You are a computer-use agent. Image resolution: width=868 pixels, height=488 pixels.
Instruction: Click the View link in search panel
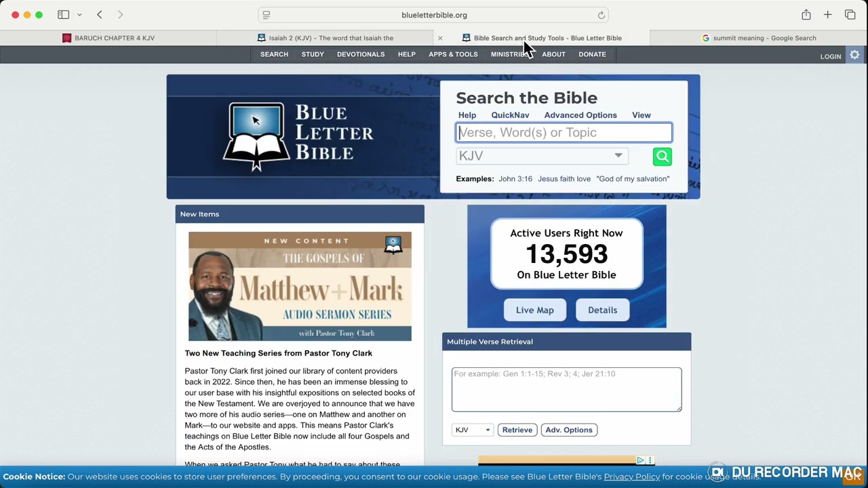point(642,115)
